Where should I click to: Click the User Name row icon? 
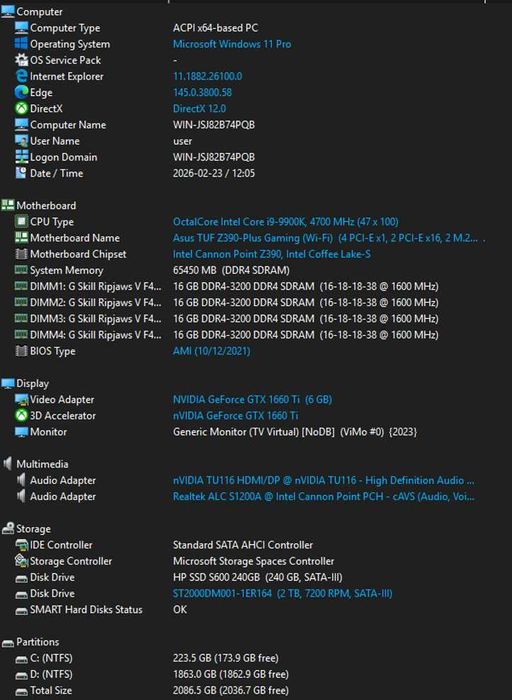click(21, 141)
